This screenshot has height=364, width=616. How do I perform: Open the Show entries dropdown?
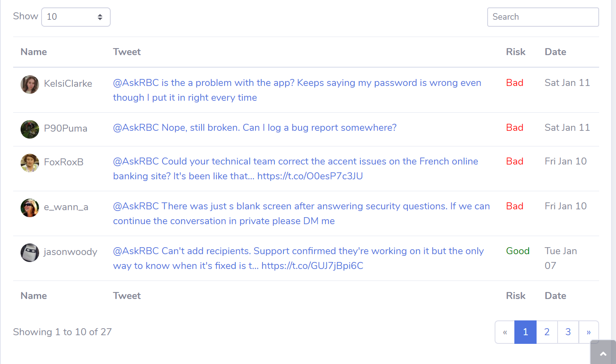click(76, 17)
